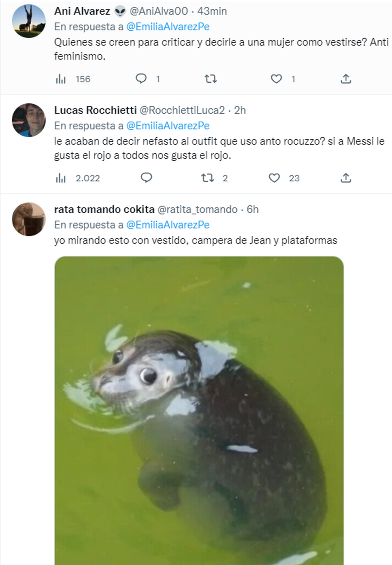Screen dimensions: 392x565
Task: Open Ani Alvarez's profile picture
Action: [x=29, y=21]
